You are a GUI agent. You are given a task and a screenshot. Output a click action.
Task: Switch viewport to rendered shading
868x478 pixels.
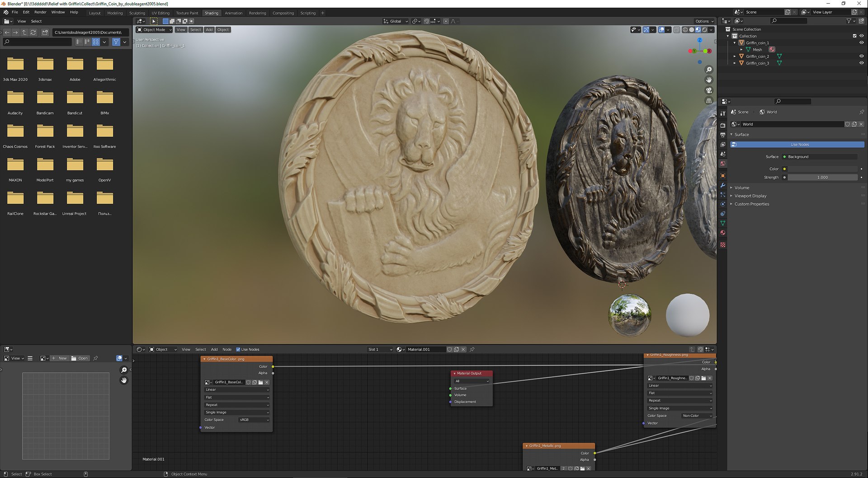704,30
